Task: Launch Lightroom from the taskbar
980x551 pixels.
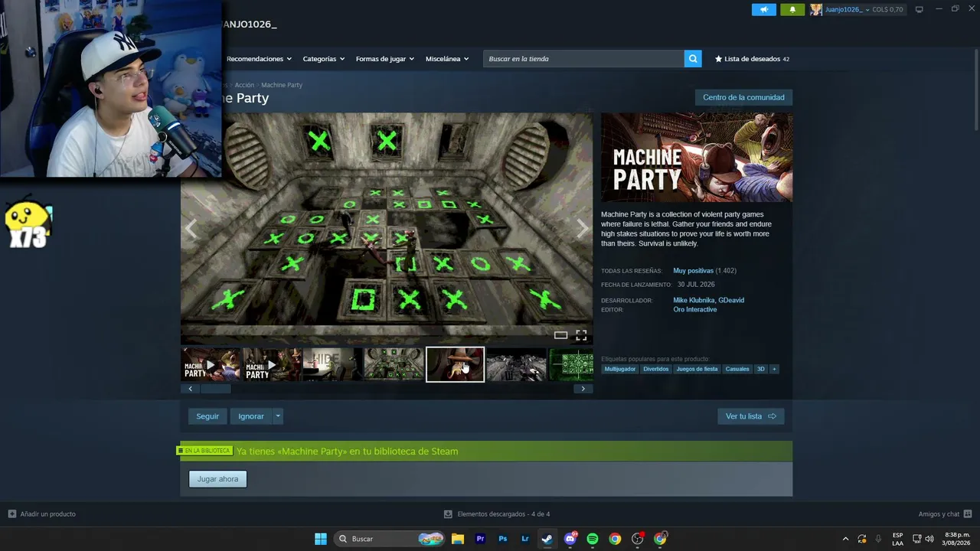Action: click(524, 539)
